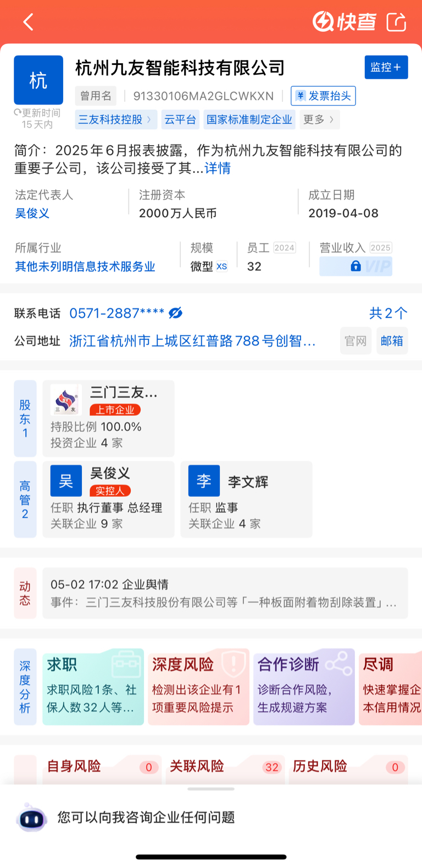Tap the 三门三友 shareholder logo

point(66,399)
